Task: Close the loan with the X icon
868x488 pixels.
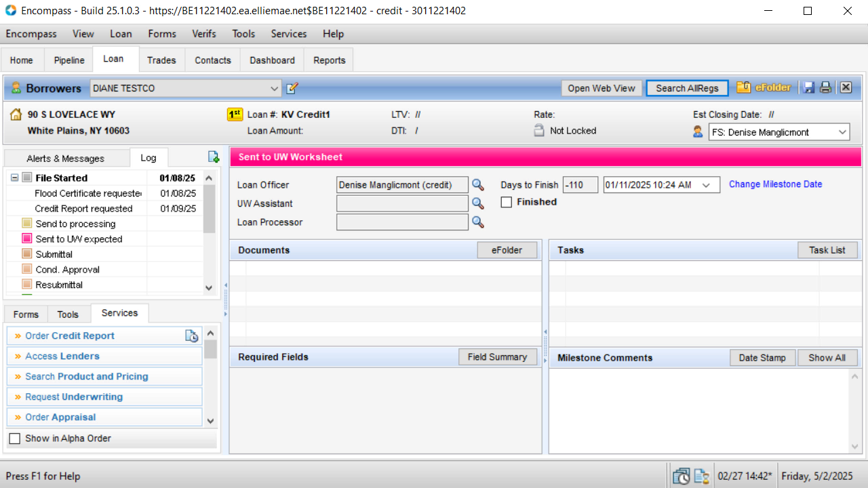Action: click(x=846, y=87)
